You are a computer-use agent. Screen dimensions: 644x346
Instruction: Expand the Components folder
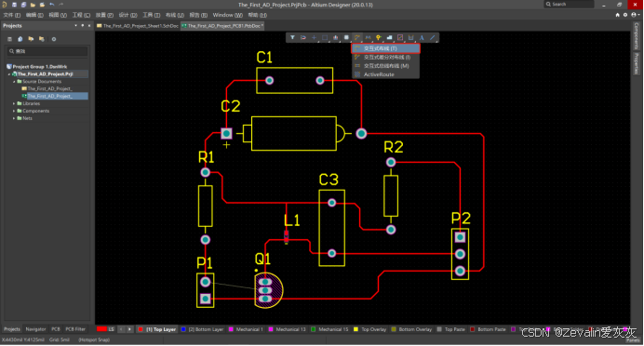click(x=14, y=112)
